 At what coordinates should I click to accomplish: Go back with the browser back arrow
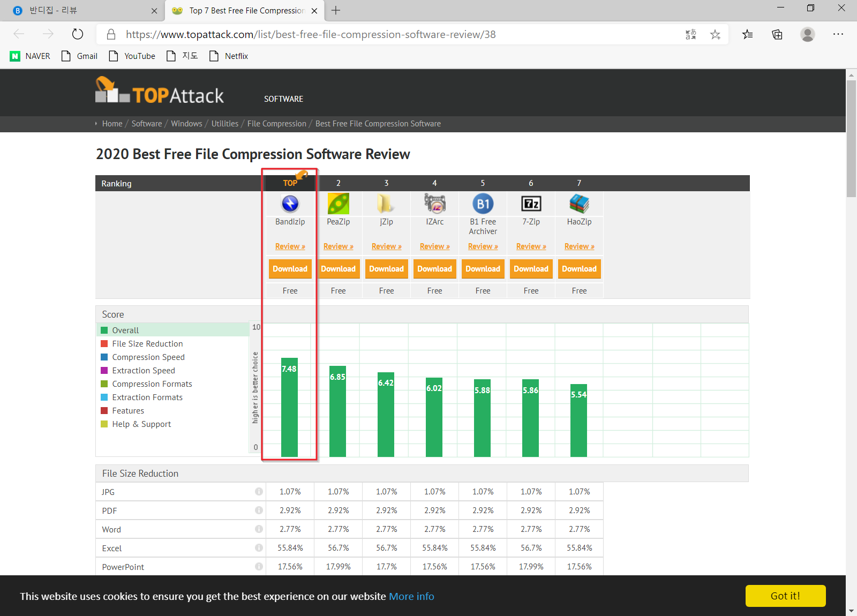(19, 34)
